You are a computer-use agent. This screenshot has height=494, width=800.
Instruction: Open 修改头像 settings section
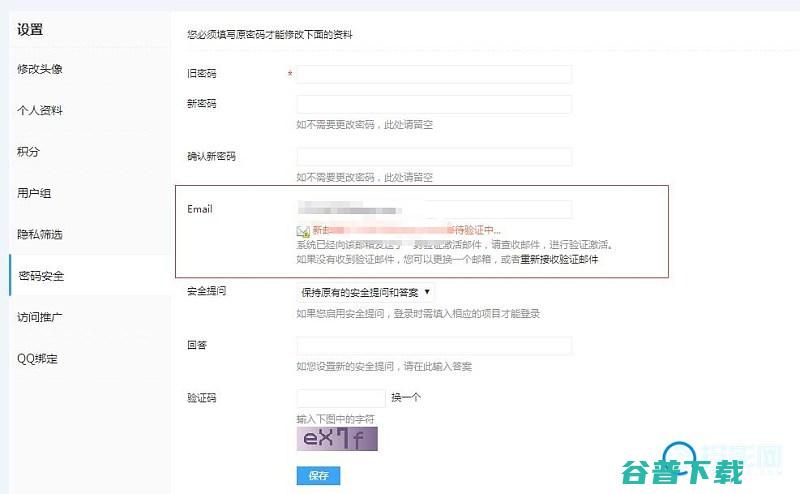(40, 69)
